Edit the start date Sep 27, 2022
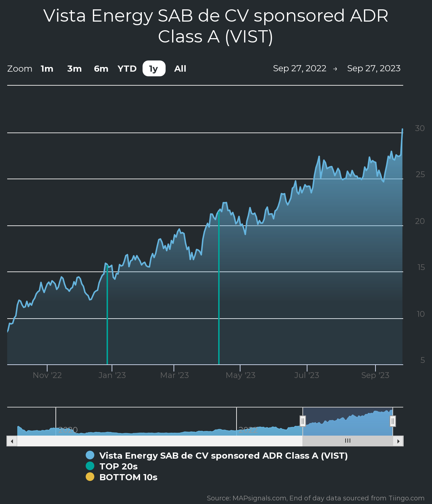Image resolution: width=432 pixels, height=504 pixels. pyautogui.click(x=300, y=68)
